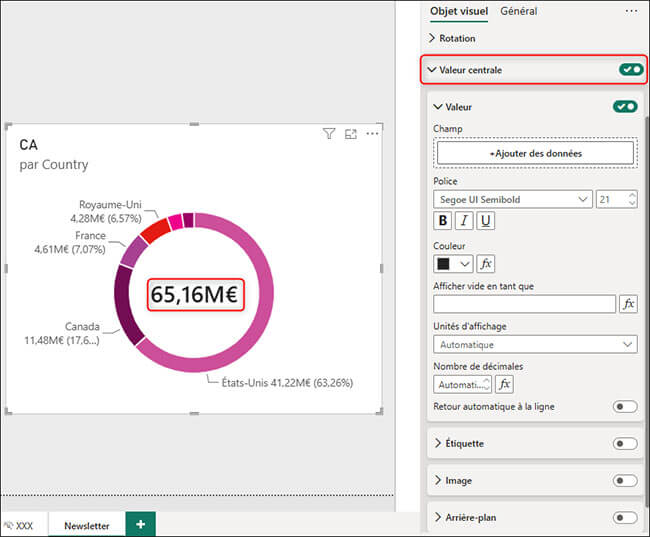
Task: Toggle bold for the center value font
Action: (443, 221)
